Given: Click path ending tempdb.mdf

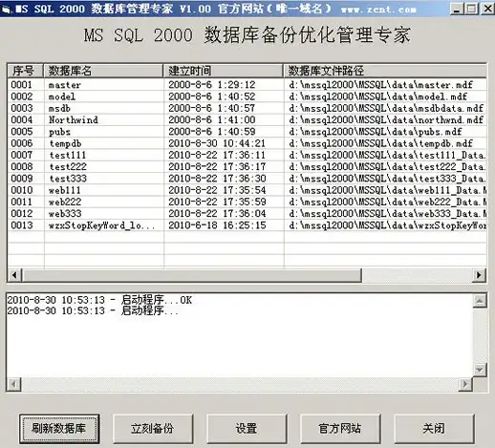Looking at the screenshot, I should 380,143.
